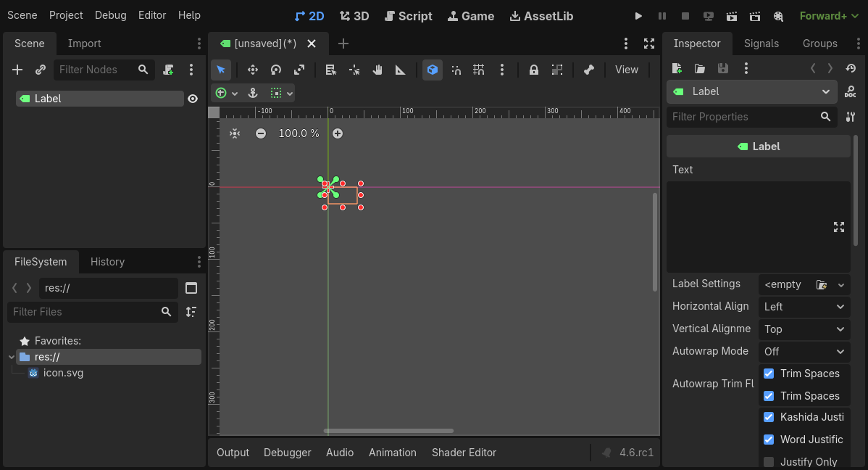Open the movie maker mode icon
The image size is (868, 470).
(x=779, y=15)
